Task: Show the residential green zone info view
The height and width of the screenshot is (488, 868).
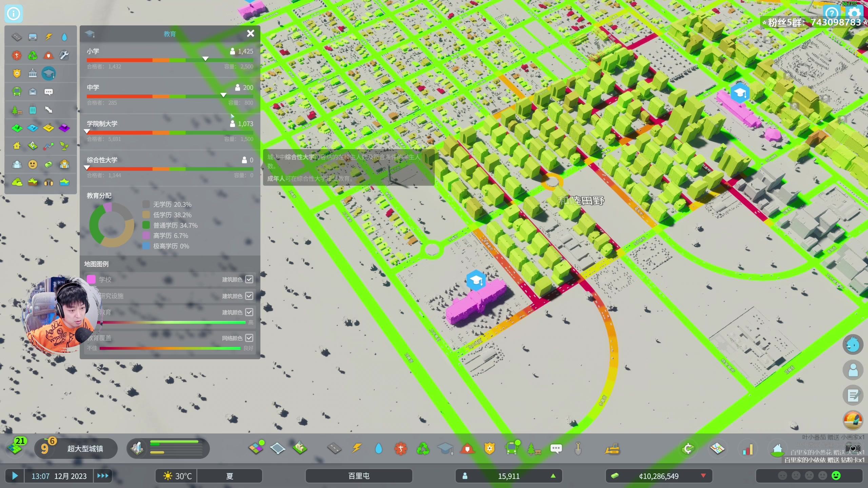Action: 17,128
